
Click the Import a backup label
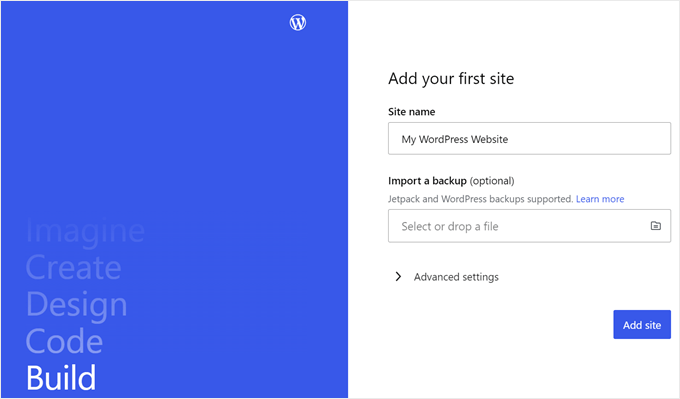(427, 181)
